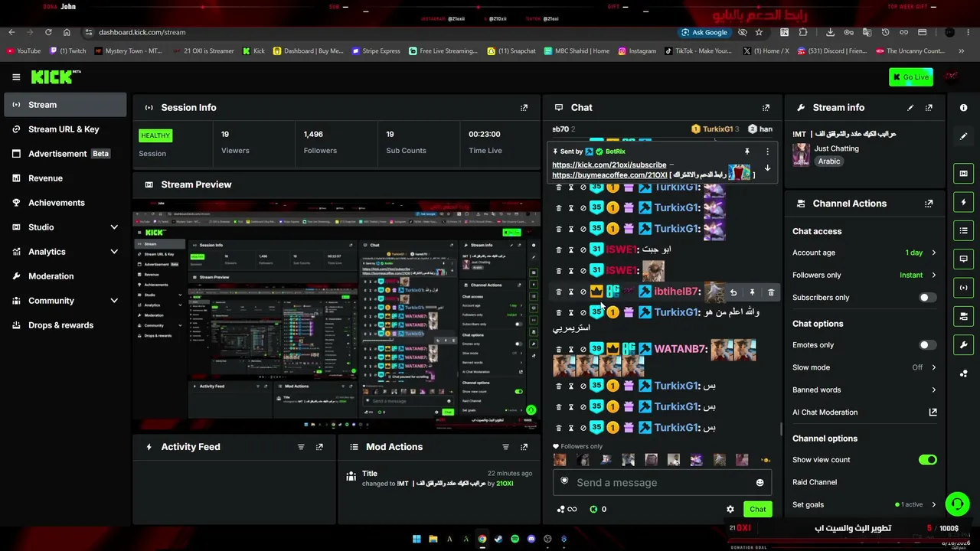Viewport: 980px width, 551px height.
Task: Pin ibtihelB7's chat message
Action: pyautogui.click(x=752, y=292)
